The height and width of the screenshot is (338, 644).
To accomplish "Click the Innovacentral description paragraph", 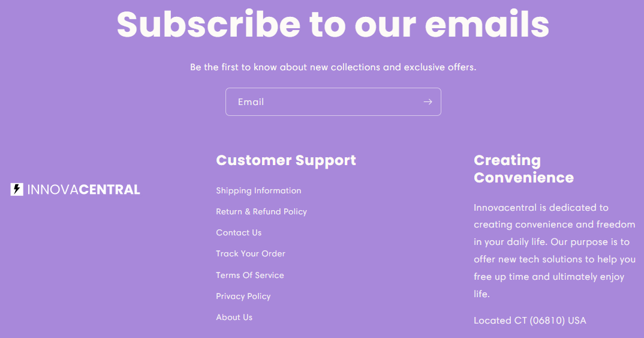I will (555, 250).
